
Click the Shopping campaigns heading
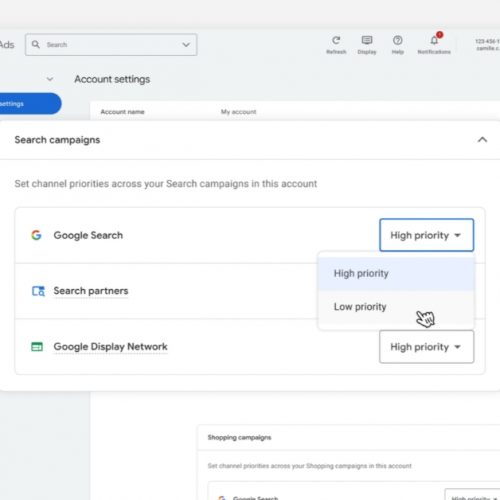(239, 437)
